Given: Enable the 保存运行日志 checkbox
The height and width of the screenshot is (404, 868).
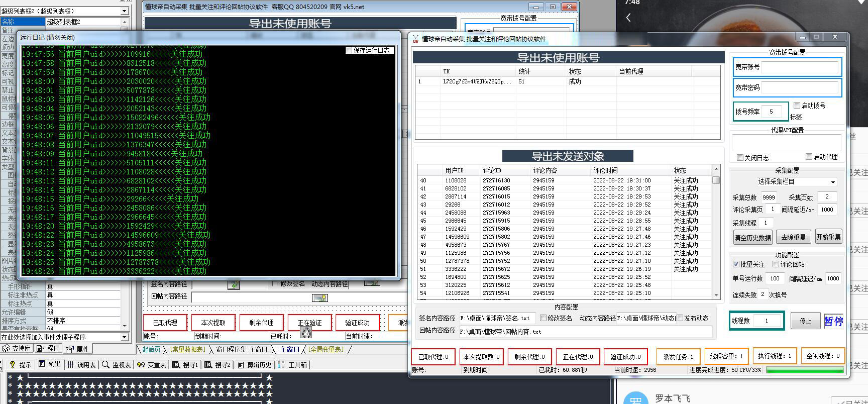Looking at the screenshot, I should [349, 50].
